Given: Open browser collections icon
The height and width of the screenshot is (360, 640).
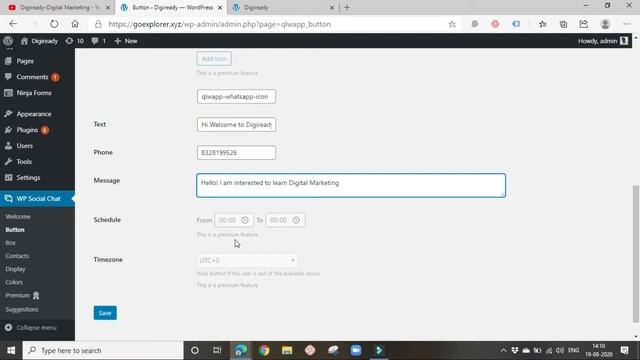Looking at the screenshot, I should click(563, 24).
